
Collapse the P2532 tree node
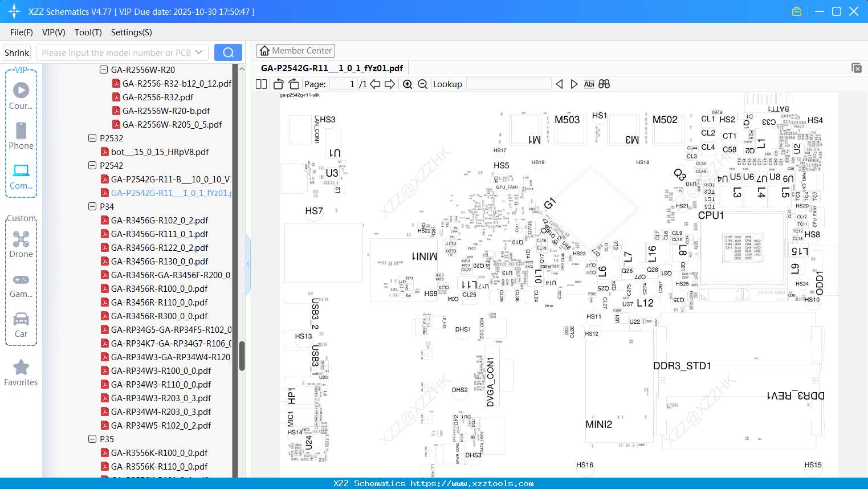click(92, 138)
